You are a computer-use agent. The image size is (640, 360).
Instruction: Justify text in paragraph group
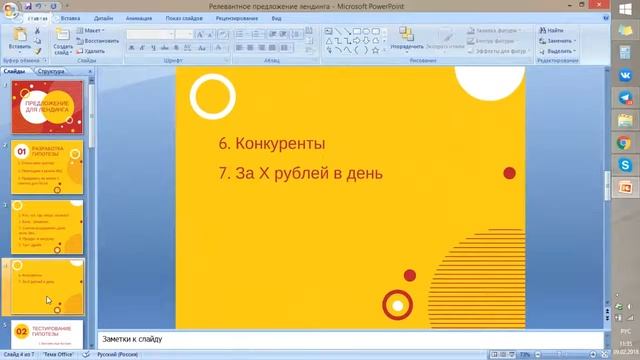click(x=272, y=48)
